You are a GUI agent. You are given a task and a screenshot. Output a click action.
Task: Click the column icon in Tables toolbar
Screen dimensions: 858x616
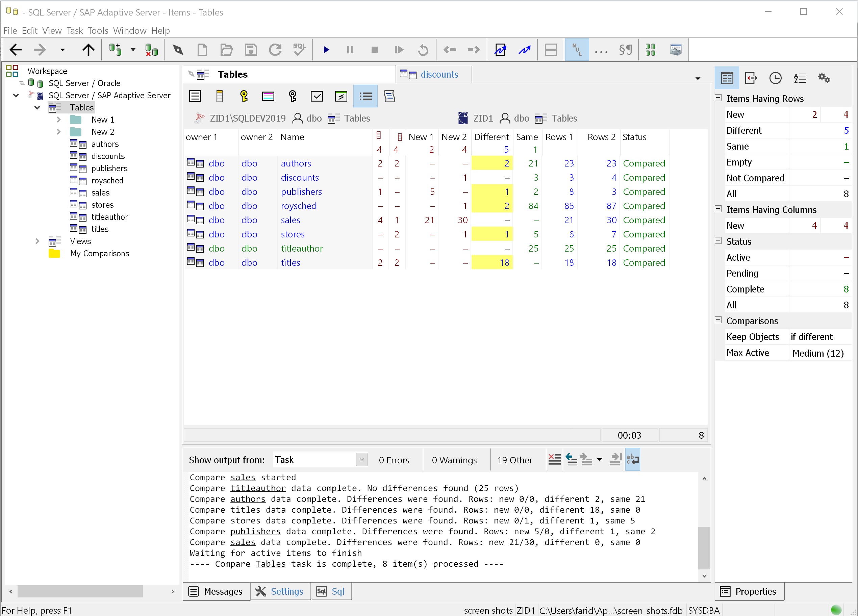click(220, 97)
